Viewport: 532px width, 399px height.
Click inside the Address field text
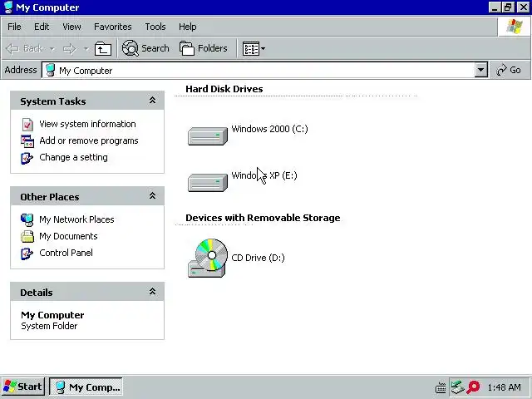86,71
